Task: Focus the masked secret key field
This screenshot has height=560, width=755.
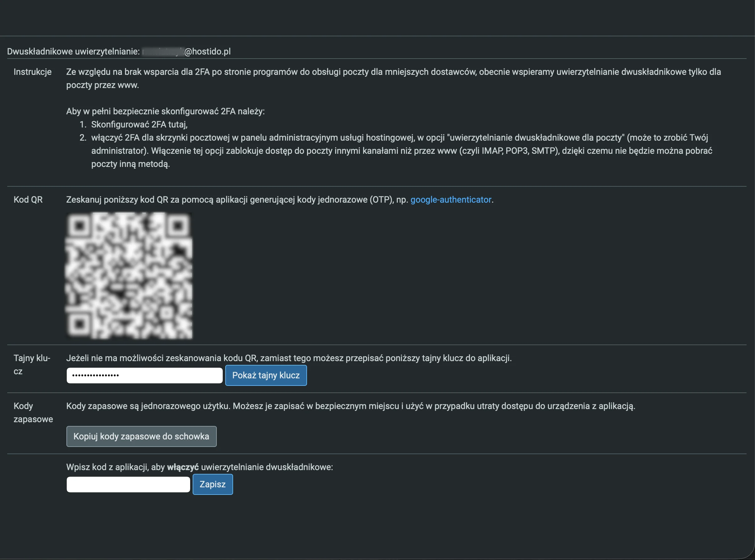Action: pyautogui.click(x=144, y=375)
